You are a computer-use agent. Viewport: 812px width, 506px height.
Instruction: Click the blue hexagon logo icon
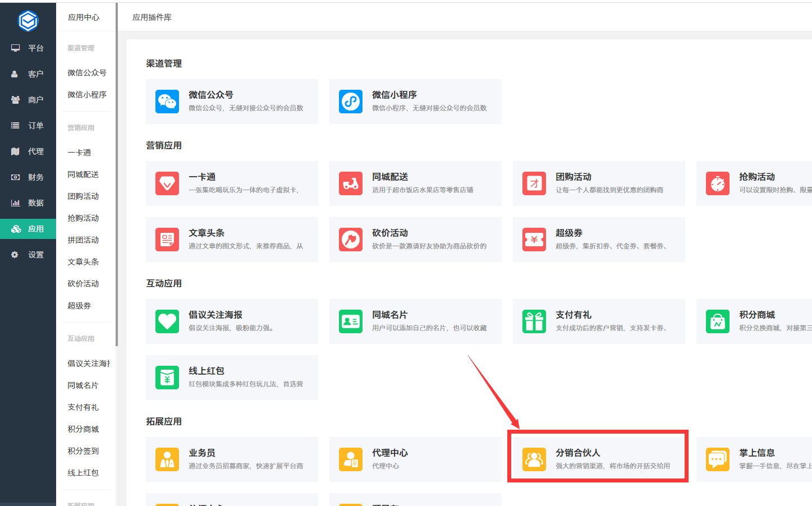point(28,21)
